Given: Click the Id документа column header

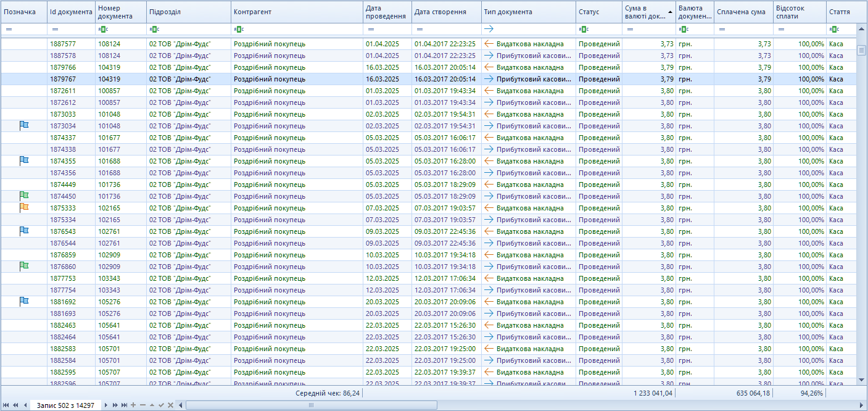Looking at the screenshot, I should coord(71,12).
